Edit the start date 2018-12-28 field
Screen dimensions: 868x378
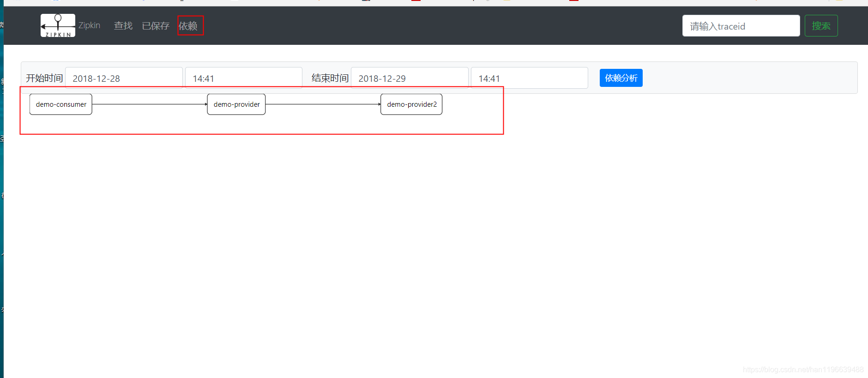coord(124,78)
